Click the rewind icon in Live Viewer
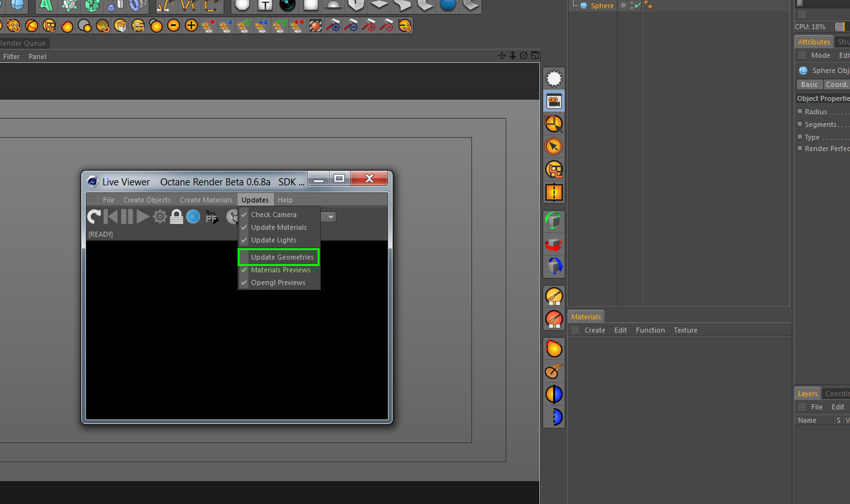 coord(111,217)
